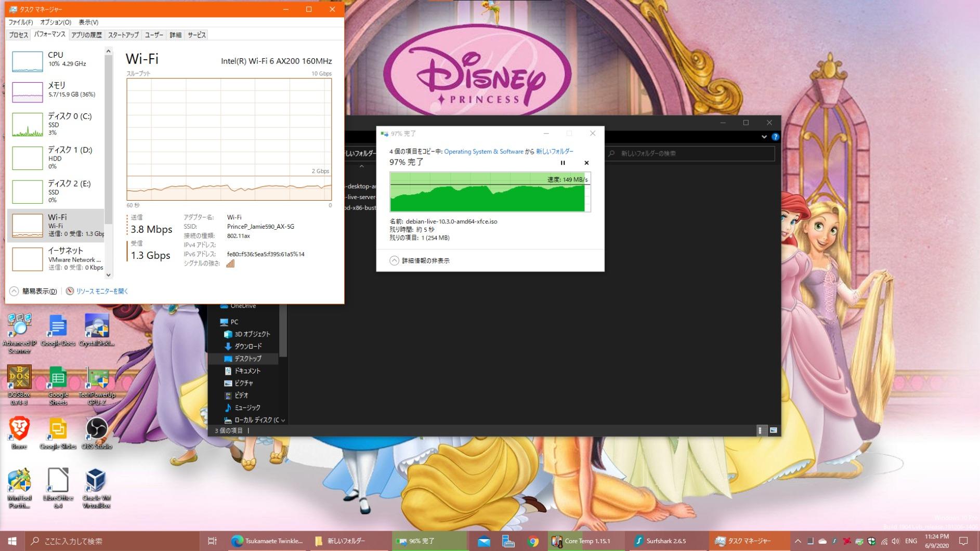
Task: Switch Task Manager to simple view
Action: pos(34,291)
